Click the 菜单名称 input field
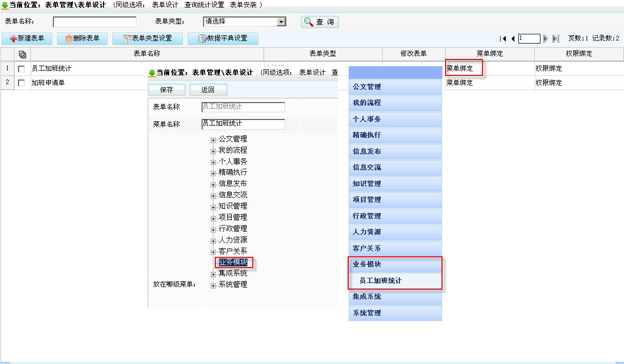 [243, 124]
